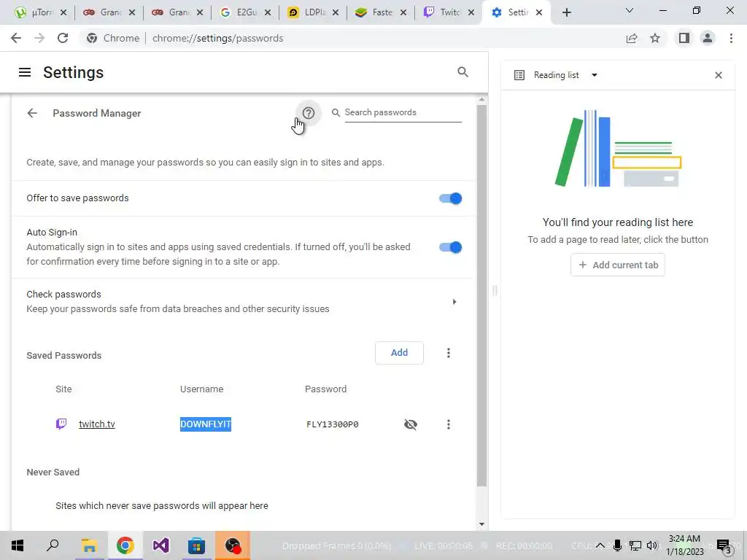747x560 pixels.
Task: Open a new tab with plus button
Action: coord(566,12)
